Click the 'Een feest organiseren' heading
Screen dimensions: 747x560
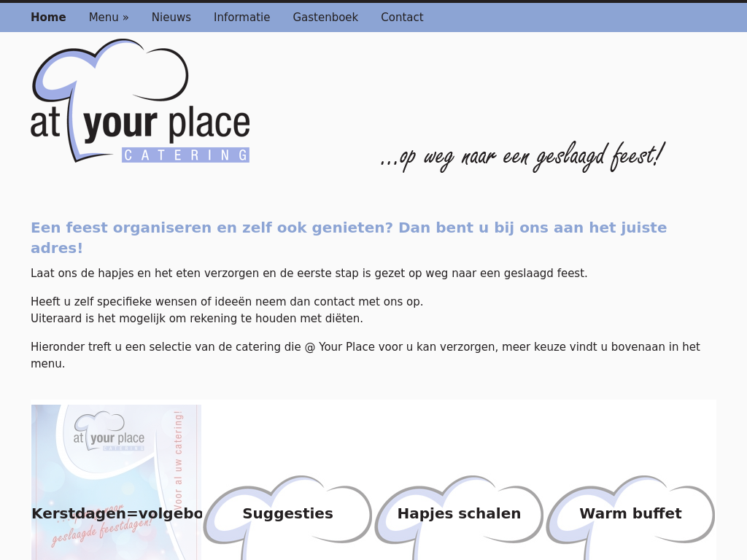pos(349,238)
